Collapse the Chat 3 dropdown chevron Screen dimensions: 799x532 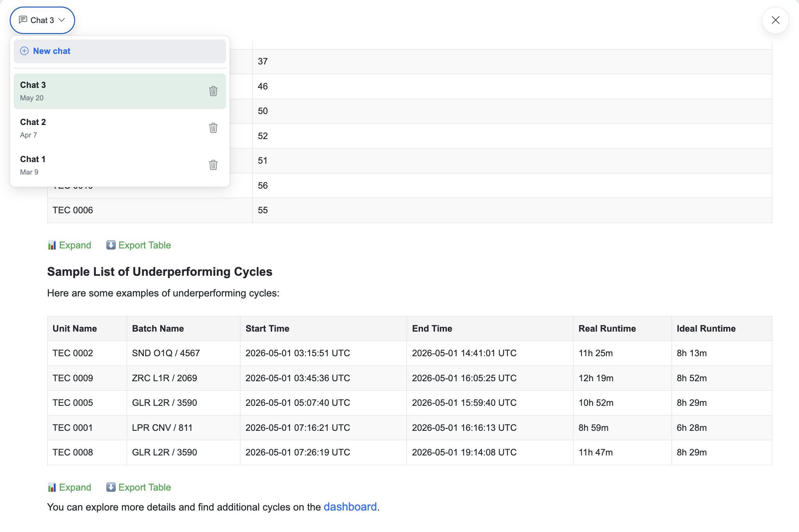pos(61,20)
